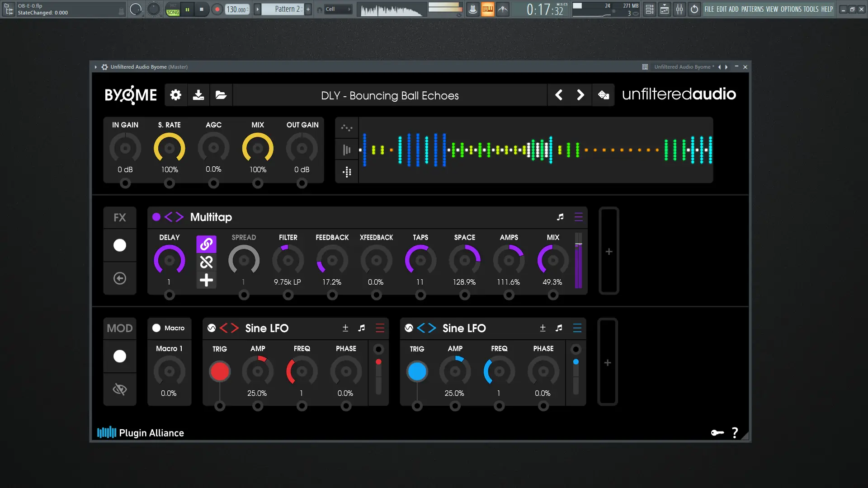
Task: Go to next preset arrow
Action: [580, 95]
